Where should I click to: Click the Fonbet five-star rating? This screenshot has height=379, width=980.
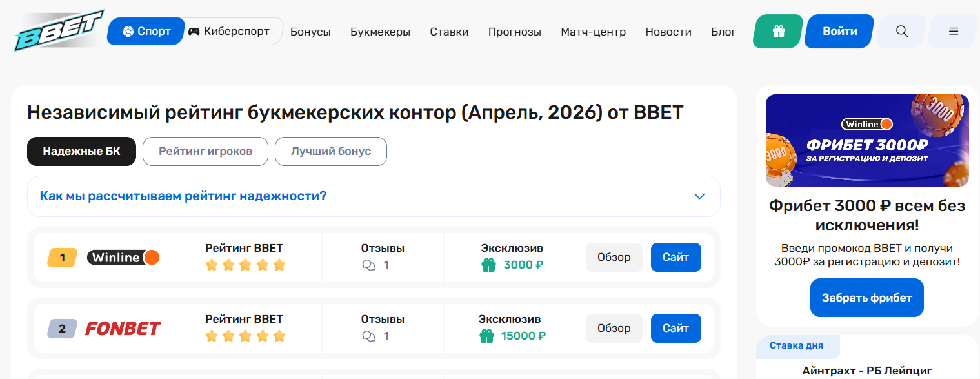coord(245,336)
